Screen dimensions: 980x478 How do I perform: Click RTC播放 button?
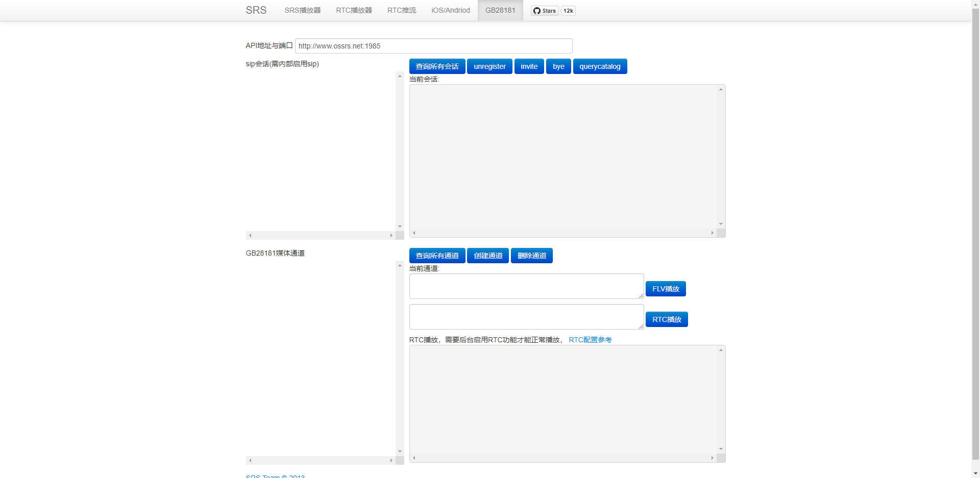click(667, 319)
